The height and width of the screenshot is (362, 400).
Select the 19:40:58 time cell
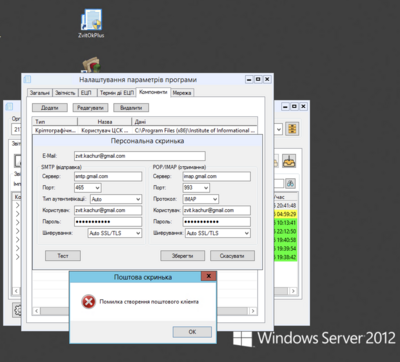(x=285, y=240)
